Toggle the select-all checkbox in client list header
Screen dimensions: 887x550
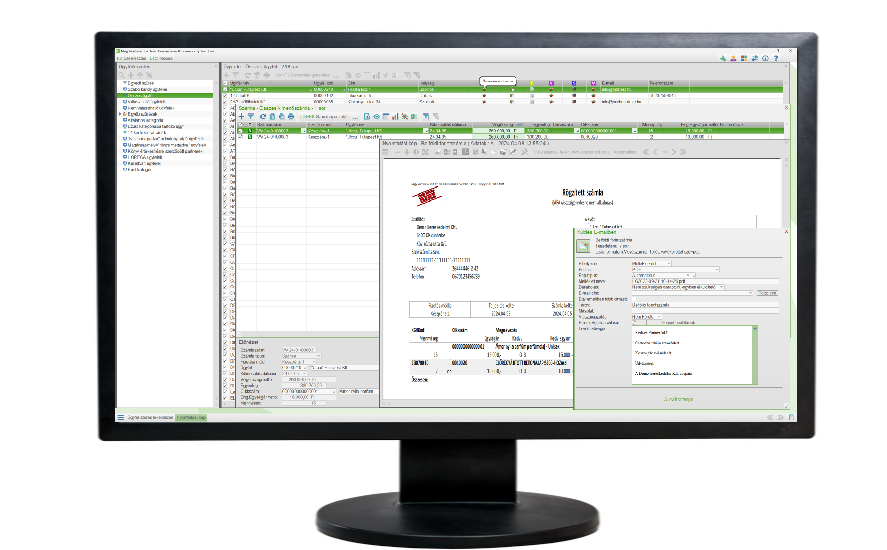tap(226, 82)
